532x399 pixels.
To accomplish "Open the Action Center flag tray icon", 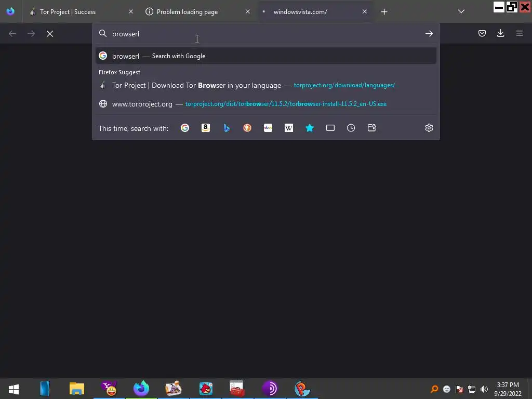I will click(x=459, y=389).
